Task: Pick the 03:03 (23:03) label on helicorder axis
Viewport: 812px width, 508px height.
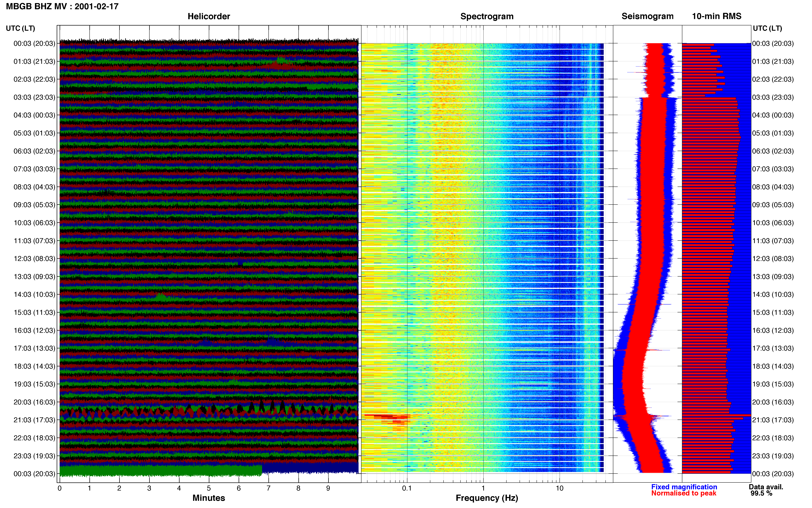Action: (34, 97)
